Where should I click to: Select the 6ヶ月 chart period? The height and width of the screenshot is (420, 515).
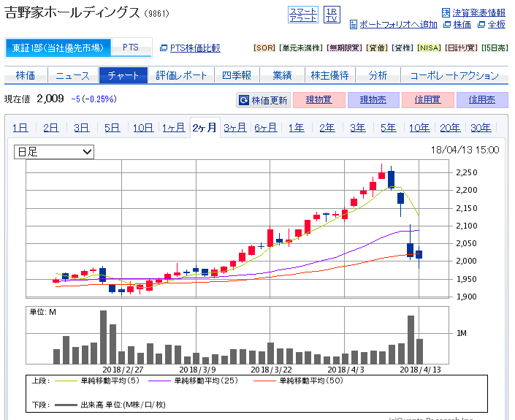coord(266,127)
